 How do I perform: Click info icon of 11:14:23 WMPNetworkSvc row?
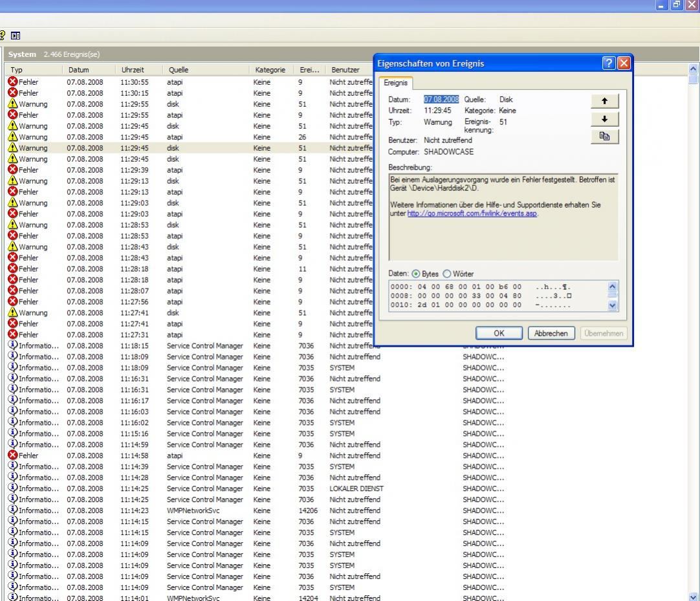click(12, 510)
